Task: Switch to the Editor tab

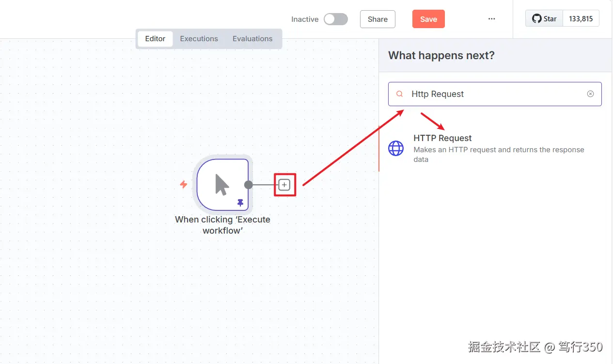Action: coord(155,39)
